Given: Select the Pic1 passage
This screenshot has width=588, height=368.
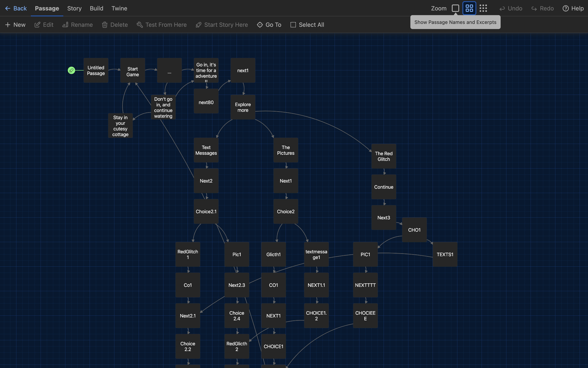Looking at the screenshot, I should click(237, 254).
